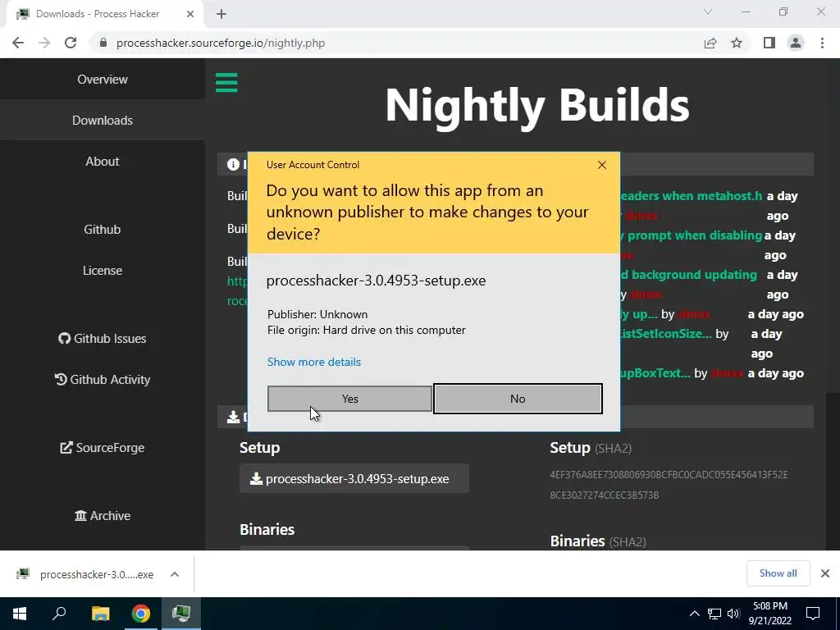Bookmark this tab star icon

click(x=737, y=43)
